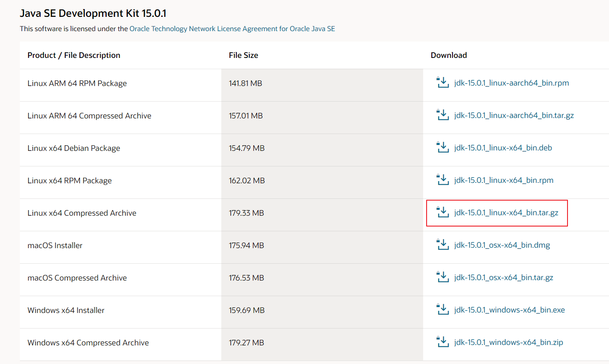The image size is (609, 364).
Task: Click download icon for Linux x64 RPM Package
Action: (x=443, y=180)
